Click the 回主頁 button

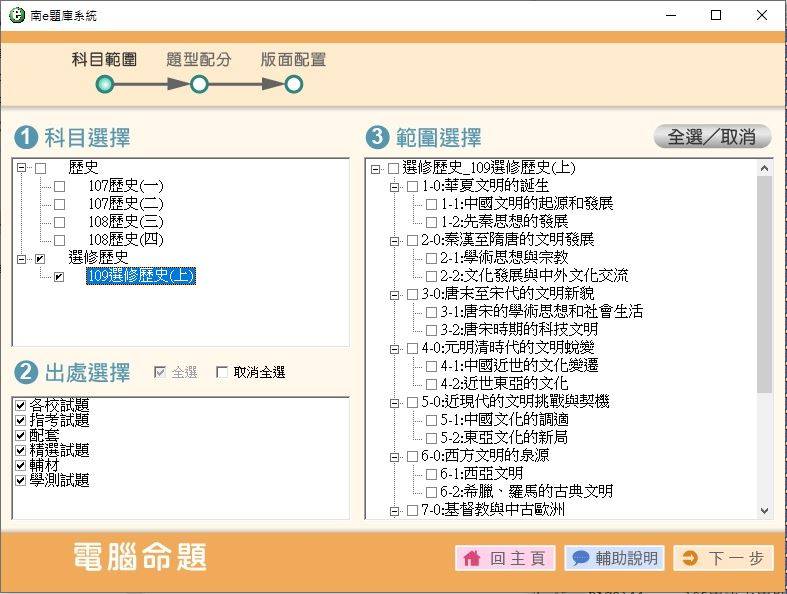(x=505, y=558)
